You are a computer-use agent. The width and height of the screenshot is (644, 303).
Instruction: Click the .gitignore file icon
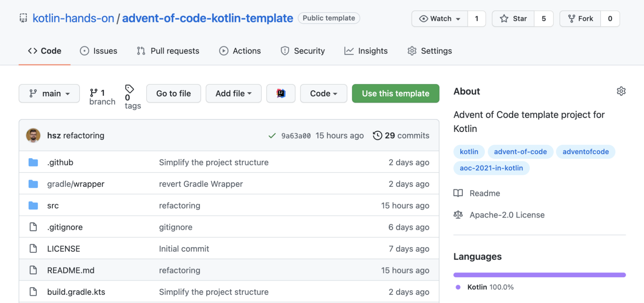[33, 227]
